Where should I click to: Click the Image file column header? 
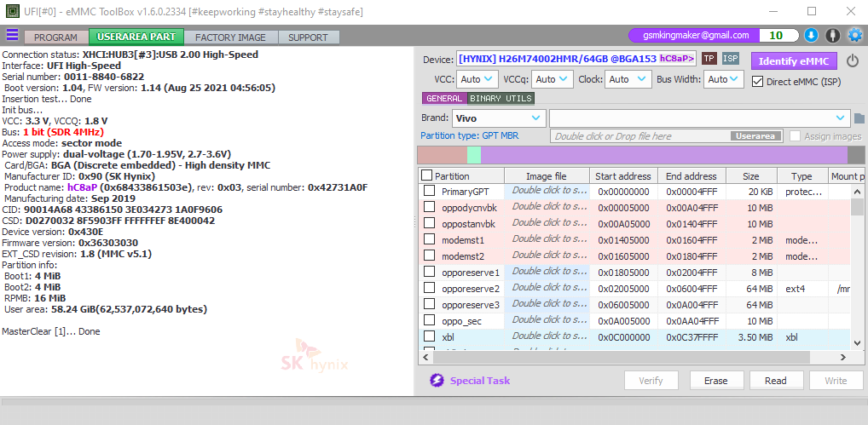coord(547,176)
